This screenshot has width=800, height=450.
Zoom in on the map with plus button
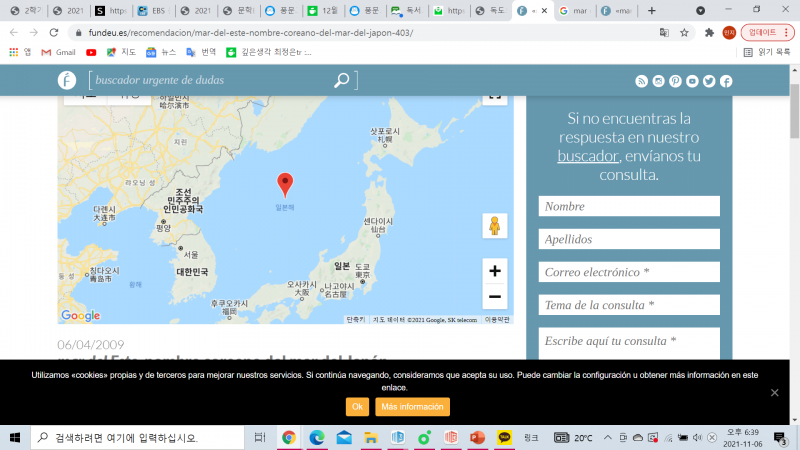click(x=494, y=271)
